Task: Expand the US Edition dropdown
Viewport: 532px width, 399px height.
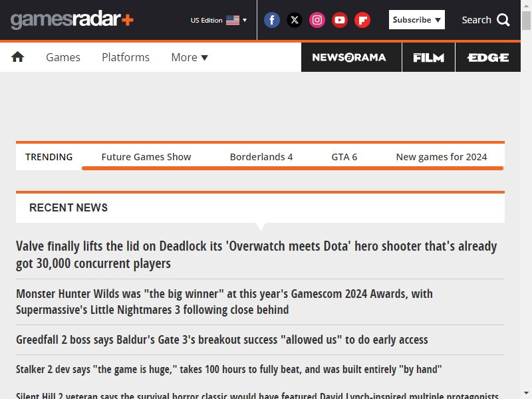Action: point(219,21)
